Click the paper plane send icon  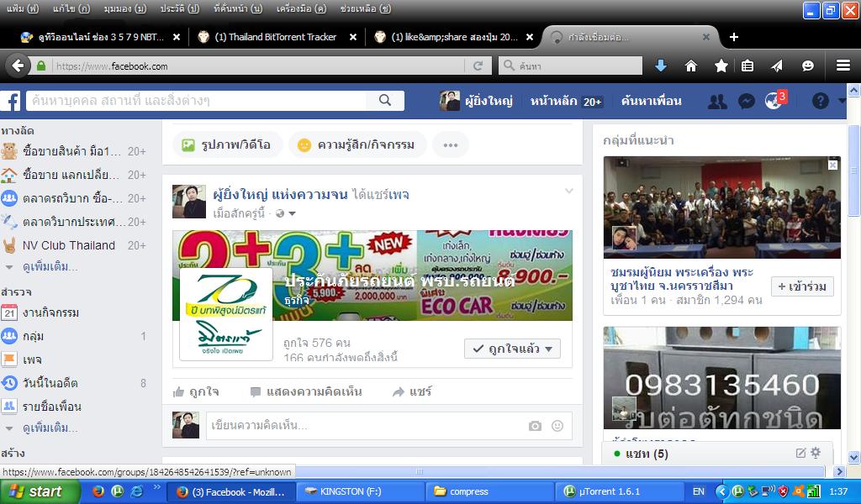(x=777, y=66)
